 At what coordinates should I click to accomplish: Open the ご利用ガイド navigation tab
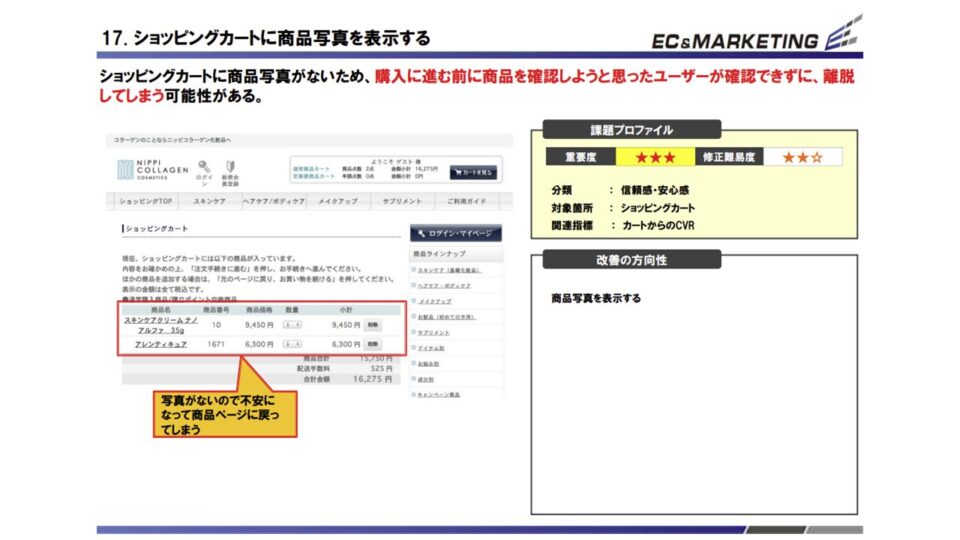pyautogui.click(x=467, y=201)
